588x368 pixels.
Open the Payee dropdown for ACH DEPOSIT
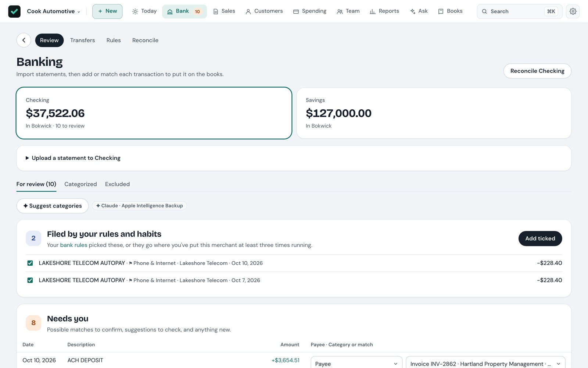click(356, 364)
